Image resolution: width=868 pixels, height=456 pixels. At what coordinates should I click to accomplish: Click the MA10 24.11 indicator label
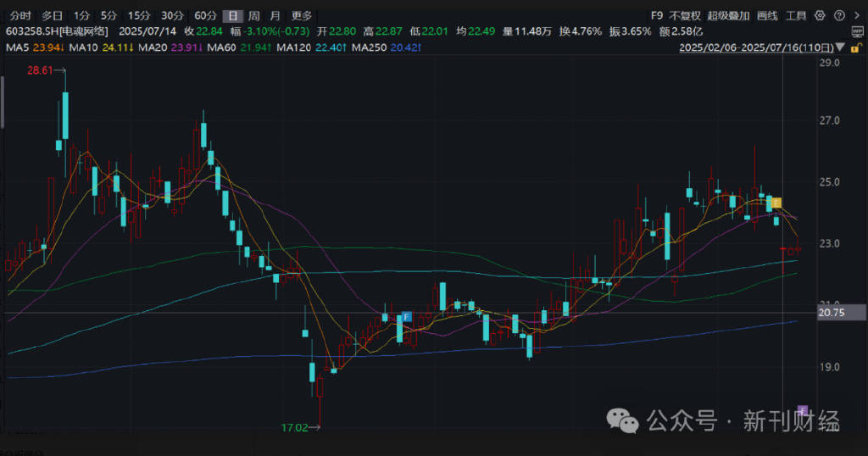pos(102,47)
